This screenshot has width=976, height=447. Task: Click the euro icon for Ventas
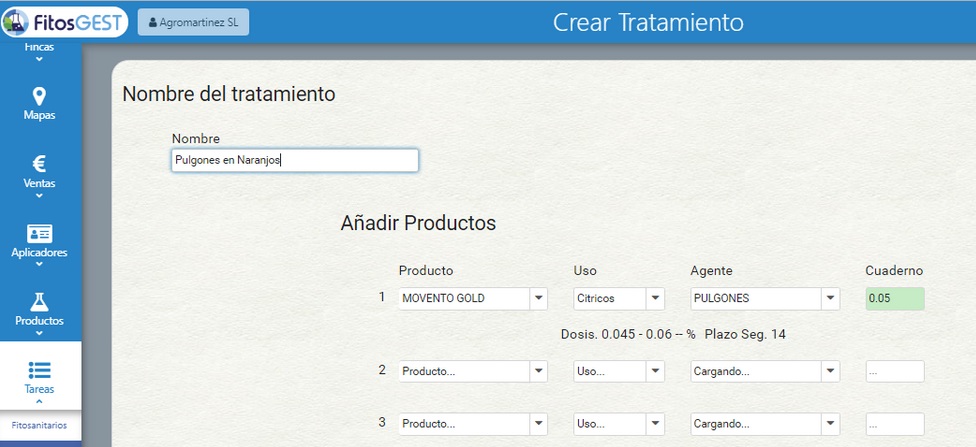click(39, 164)
